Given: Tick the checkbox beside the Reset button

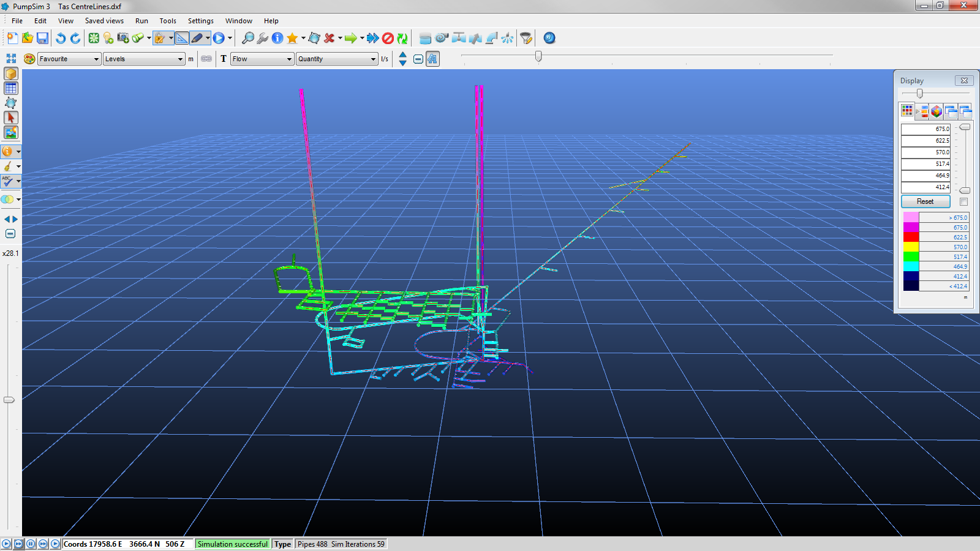Looking at the screenshot, I should click(x=963, y=201).
